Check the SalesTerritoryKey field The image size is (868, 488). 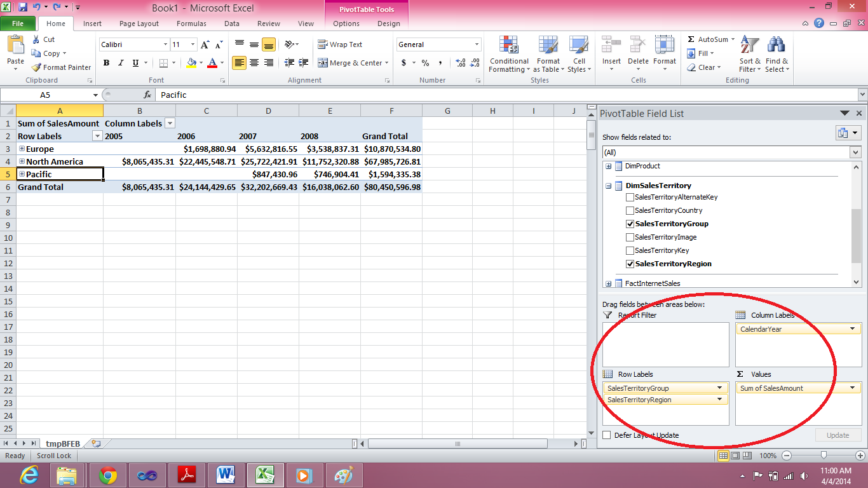(x=630, y=250)
